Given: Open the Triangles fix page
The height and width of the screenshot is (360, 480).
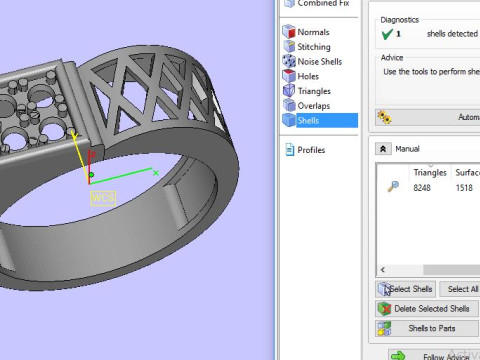Looking at the screenshot, I should 314,91.
